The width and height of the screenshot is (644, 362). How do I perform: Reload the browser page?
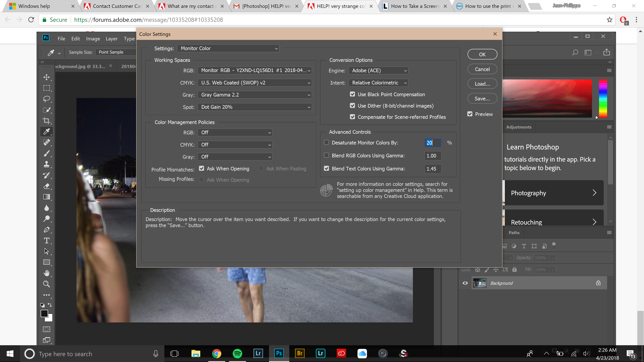31,20
